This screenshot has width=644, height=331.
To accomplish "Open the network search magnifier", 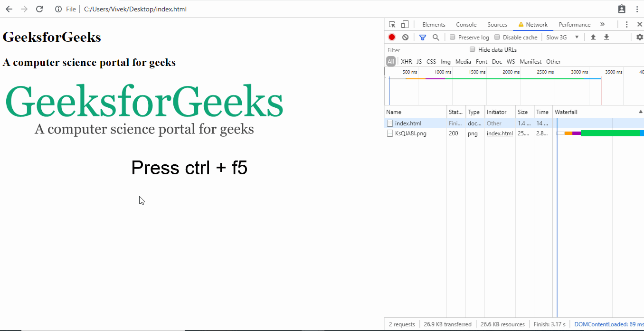I will point(436,37).
